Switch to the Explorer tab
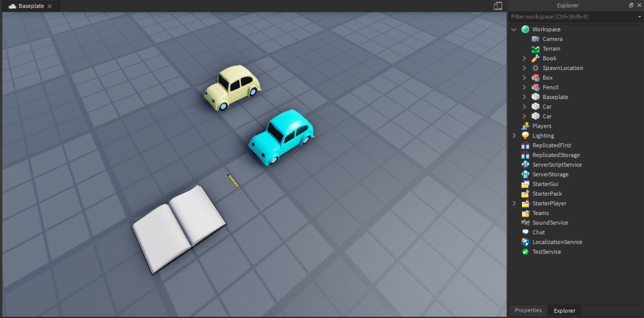This screenshot has height=318, width=644. click(565, 310)
